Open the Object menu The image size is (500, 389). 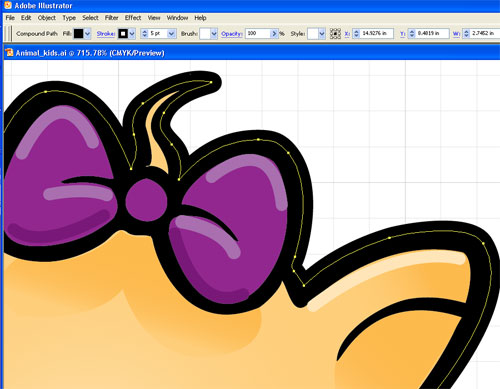pos(47,18)
